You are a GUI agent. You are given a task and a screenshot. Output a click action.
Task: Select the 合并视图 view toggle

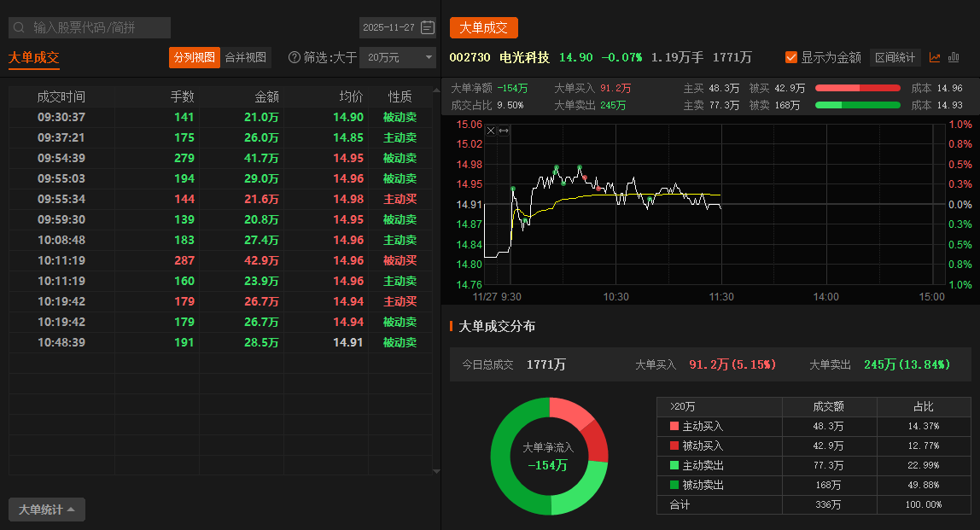[246, 57]
